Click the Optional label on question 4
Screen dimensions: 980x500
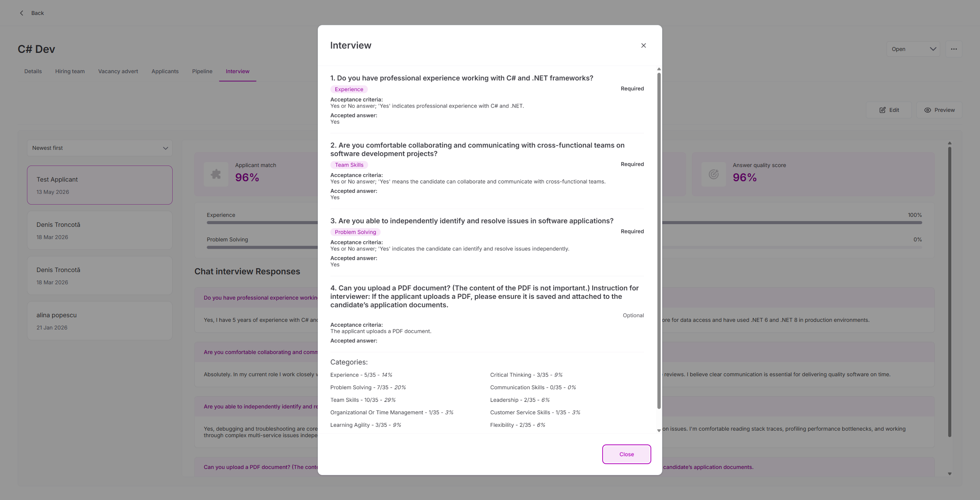[633, 315]
